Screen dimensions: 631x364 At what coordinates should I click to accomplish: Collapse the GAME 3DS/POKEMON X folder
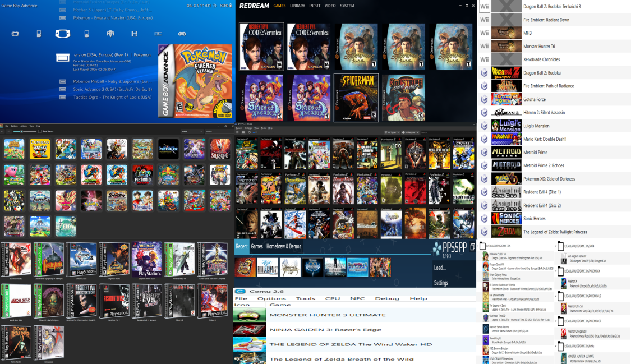556,271
